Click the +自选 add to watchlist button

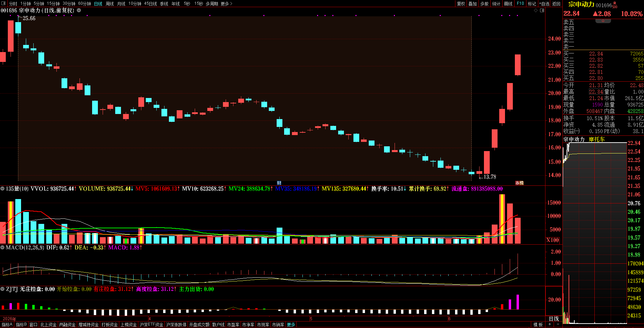pyautogui.click(x=544, y=4)
